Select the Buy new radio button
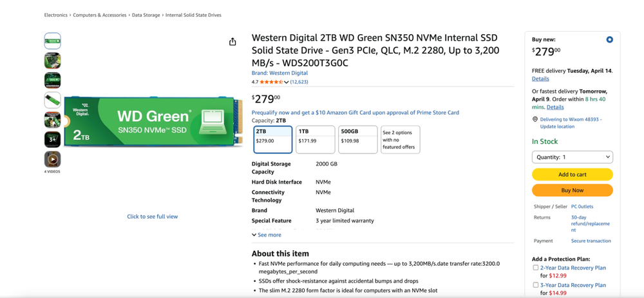644x298 pixels. pyautogui.click(x=609, y=40)
